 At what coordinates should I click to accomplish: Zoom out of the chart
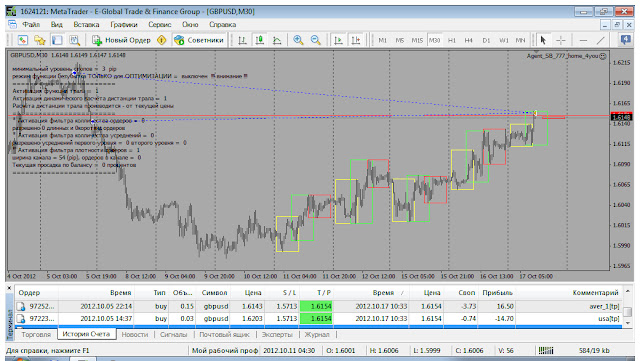tap(316, 40)
